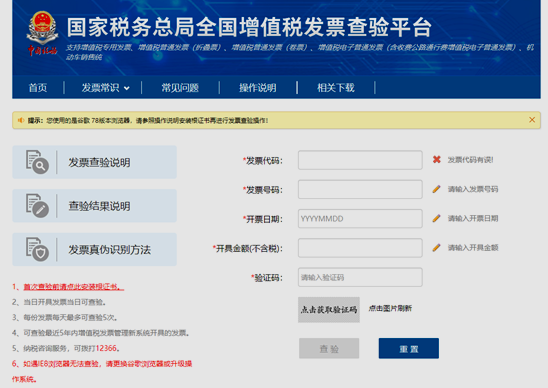Click the red X error icon

tap(437, 160)
